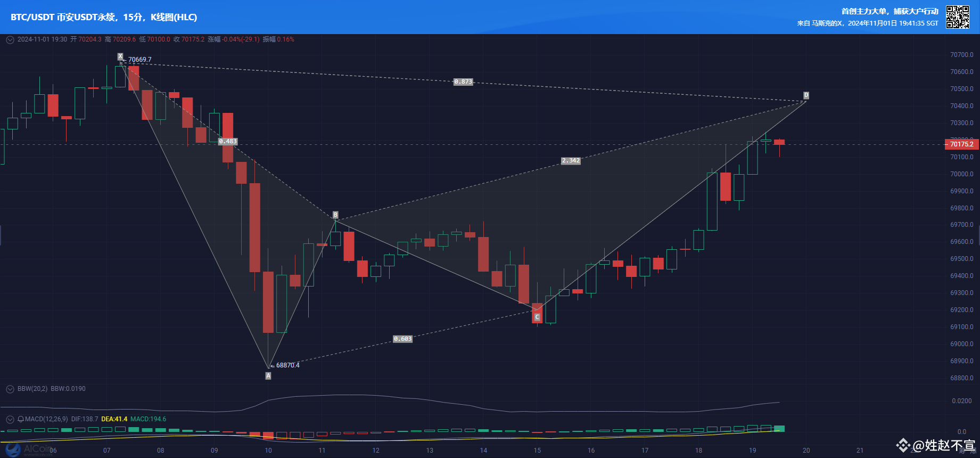The image size is (980, 458).
Task: Click the 68800.0 price axis label
Action: tap(962, 378)
